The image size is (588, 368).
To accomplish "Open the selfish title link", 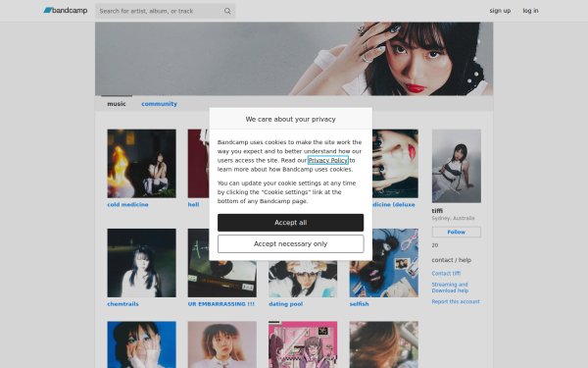I will [x=359, y=304].
